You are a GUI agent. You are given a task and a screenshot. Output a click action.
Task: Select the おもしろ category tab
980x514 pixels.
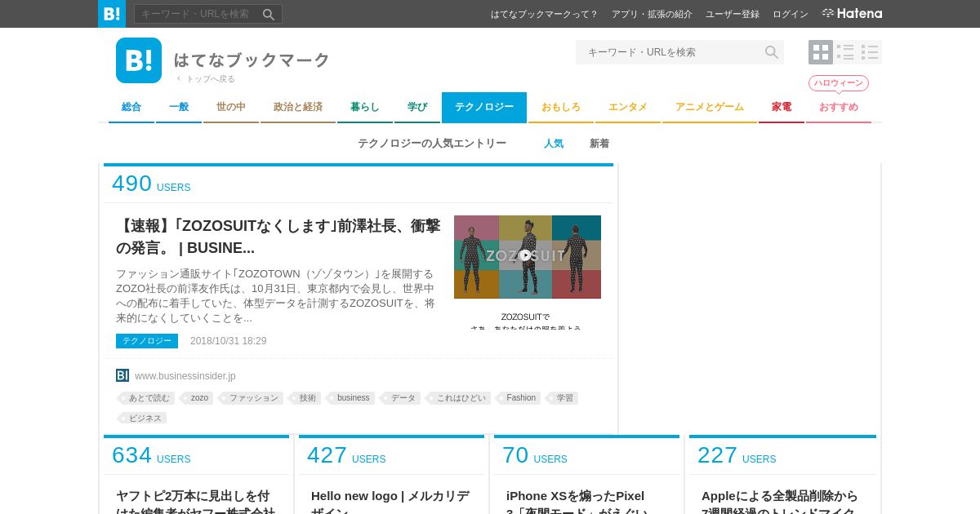coord(561,107)
